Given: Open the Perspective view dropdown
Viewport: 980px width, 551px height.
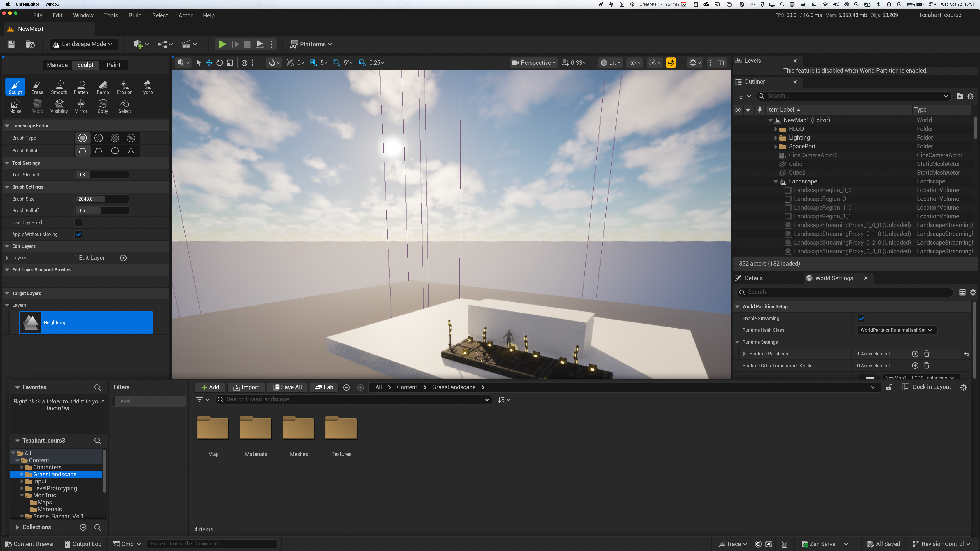Looking at the screenshot, I should (x=533, y=63).
